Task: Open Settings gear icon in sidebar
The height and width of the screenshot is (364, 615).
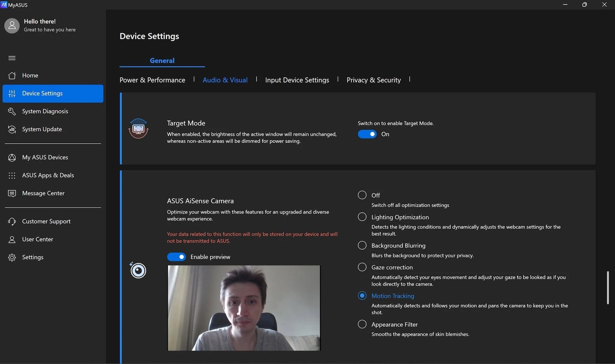Action: coord(12,257)
